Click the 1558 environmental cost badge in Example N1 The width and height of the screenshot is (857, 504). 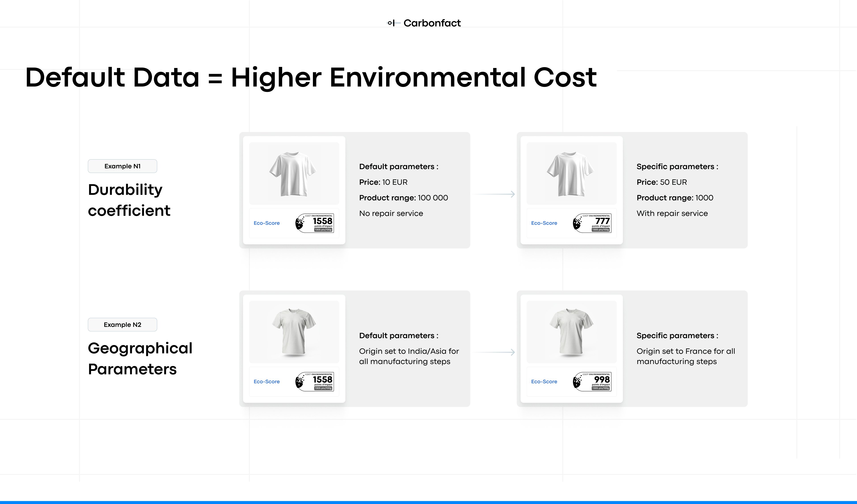(x=315, y=223)
